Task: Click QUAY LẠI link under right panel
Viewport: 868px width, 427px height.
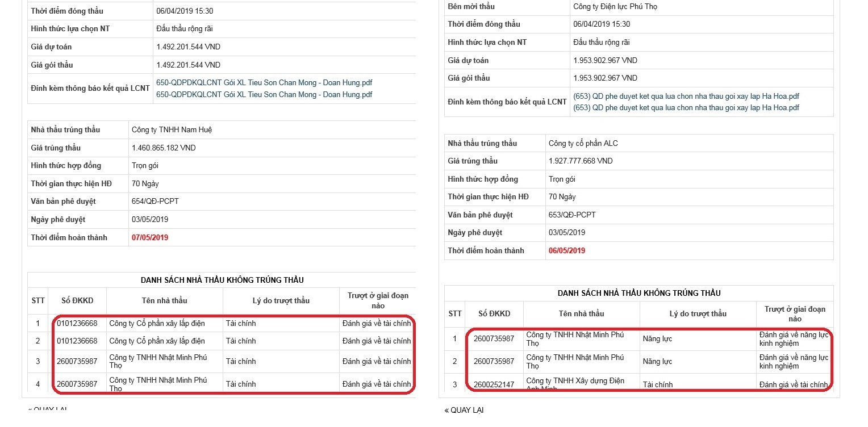Action: click(464, 410)
